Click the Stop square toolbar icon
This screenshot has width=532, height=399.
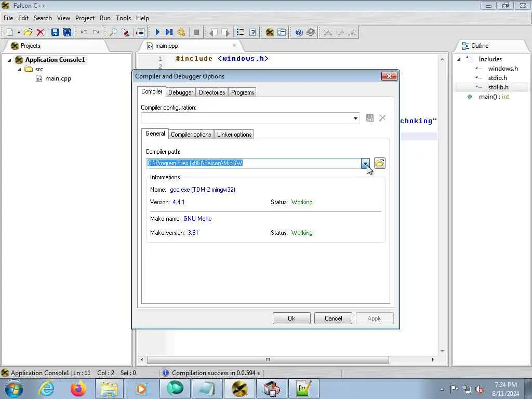(x=196, y=32)
